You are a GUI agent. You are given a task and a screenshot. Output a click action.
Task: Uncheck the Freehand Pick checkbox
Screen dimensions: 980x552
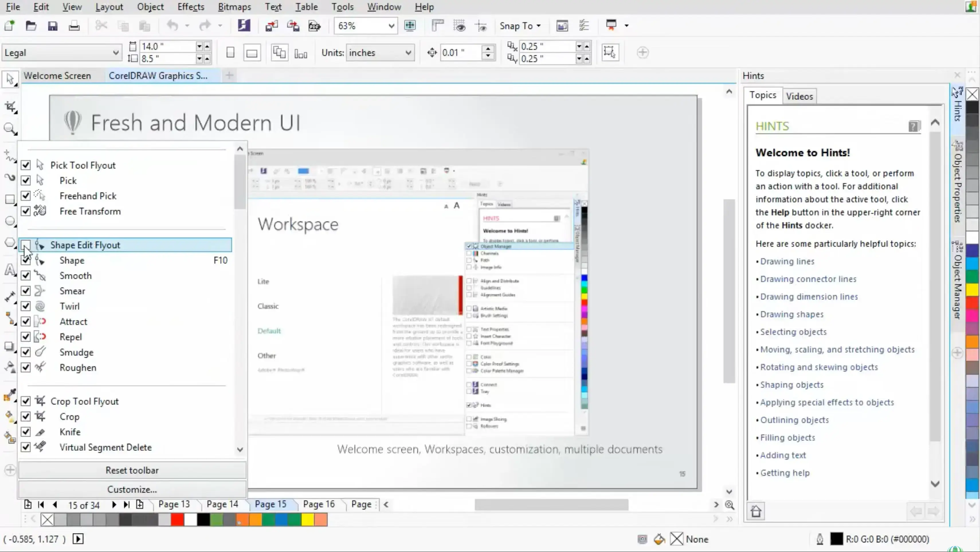(26, 196)
